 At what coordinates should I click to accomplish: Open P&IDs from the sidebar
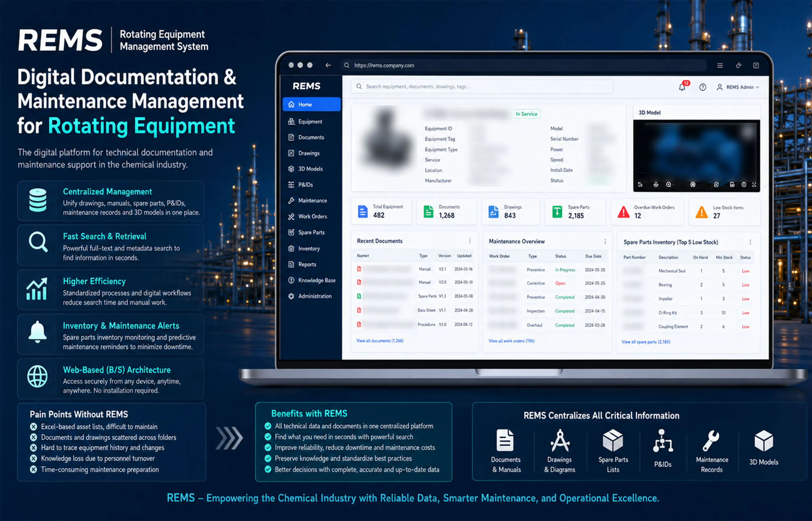pyautogui.click(x=300, y=185)
